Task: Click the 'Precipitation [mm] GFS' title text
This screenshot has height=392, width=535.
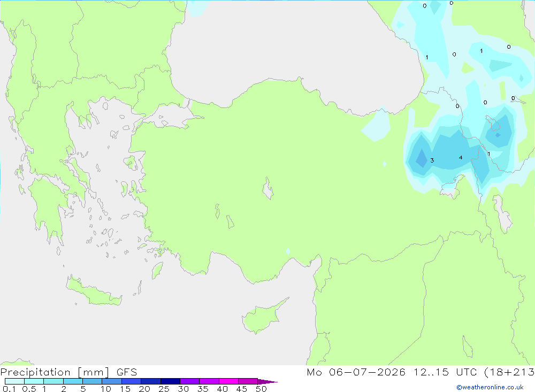Action: tap(68, 372)
